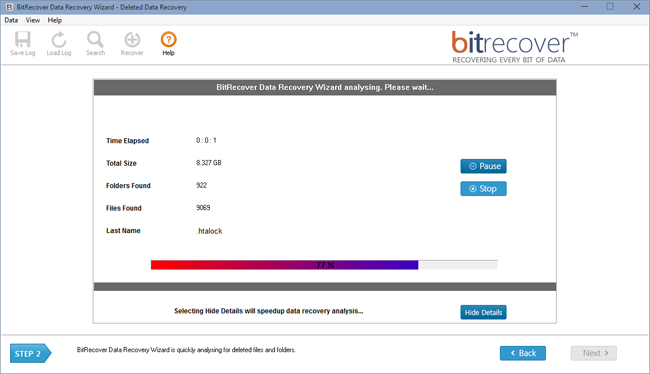Click the Files Found value 9069

tap(203, 208)
